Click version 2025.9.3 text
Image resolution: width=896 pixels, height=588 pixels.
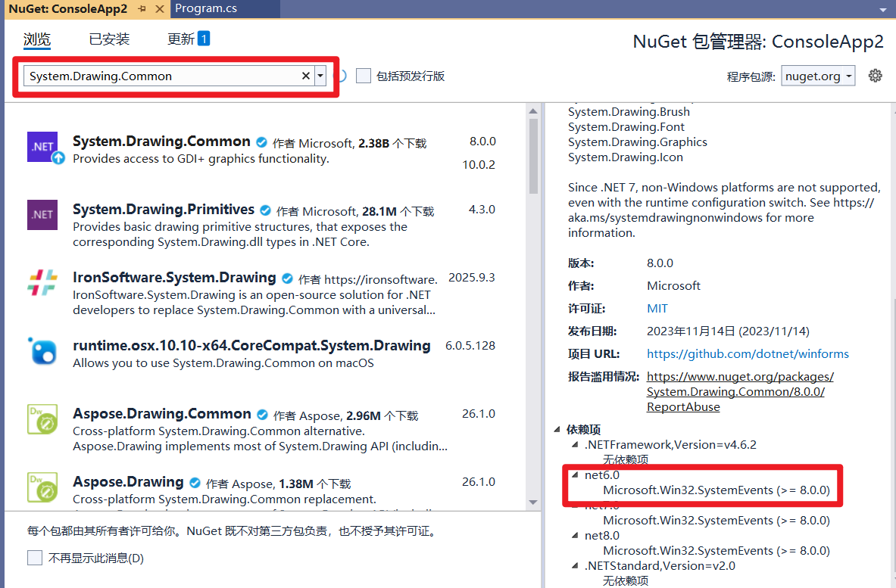tap(471, 278)
